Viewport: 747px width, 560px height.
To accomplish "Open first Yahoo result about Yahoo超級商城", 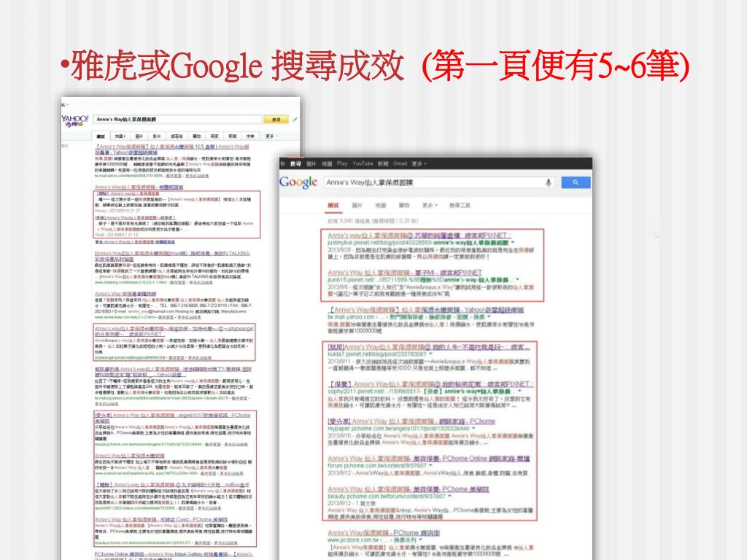I will click(171, 149).
